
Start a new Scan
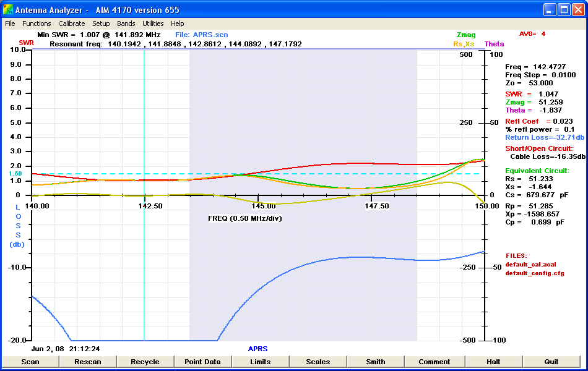pyautogui.click(x=30, y=362)
